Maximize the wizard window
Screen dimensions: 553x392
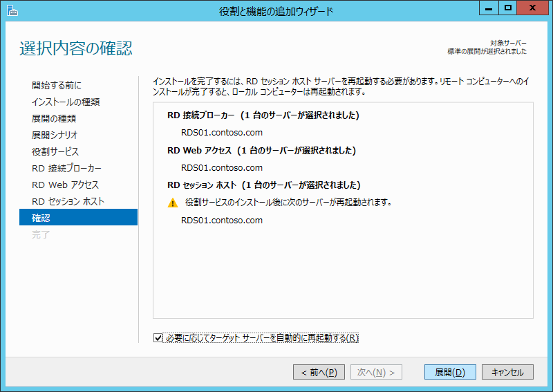point(507,8)
